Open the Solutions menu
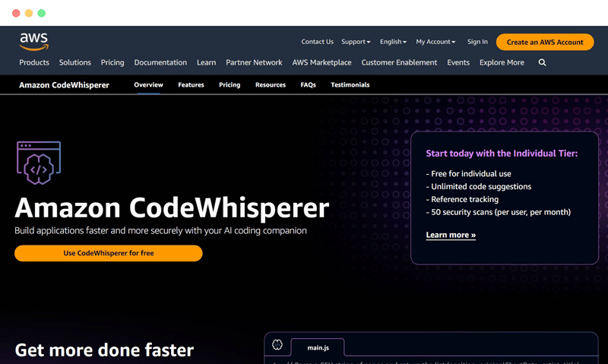The image size is (608, 364). (74, 62)
